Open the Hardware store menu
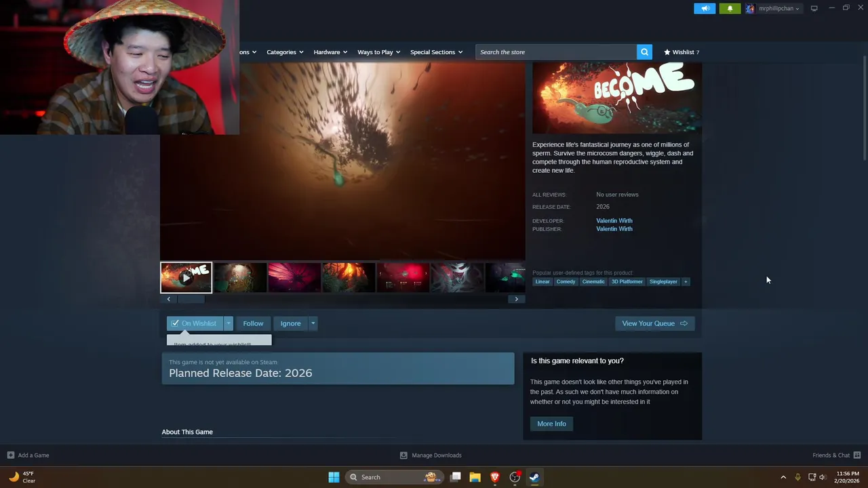Screen dimensions: 868x488 click(x=330, y=52)
